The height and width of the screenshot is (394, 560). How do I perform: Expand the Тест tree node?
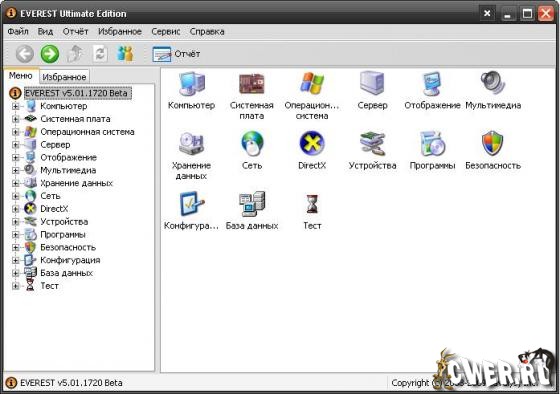[x=15, y=286]
